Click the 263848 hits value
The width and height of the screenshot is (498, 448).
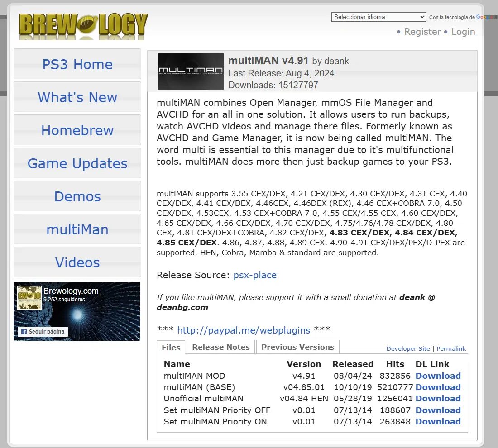(x=395, y=422)
